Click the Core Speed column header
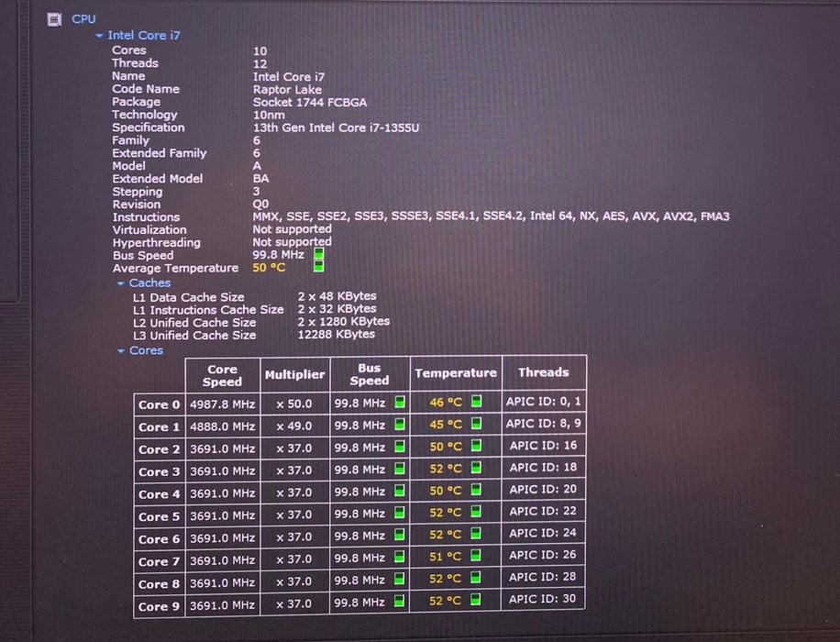Screen dimensions: 840x642 (x=222, y=375)
